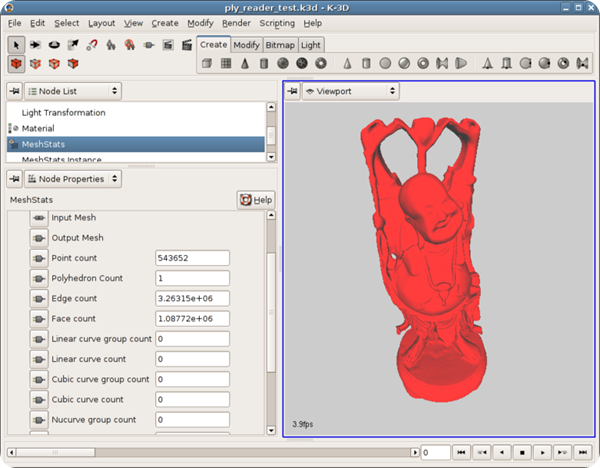Image resolution: width=600 pixels, height=468 pixels.
Task: Create a polygon cone primitive
Action: point(245,63)
